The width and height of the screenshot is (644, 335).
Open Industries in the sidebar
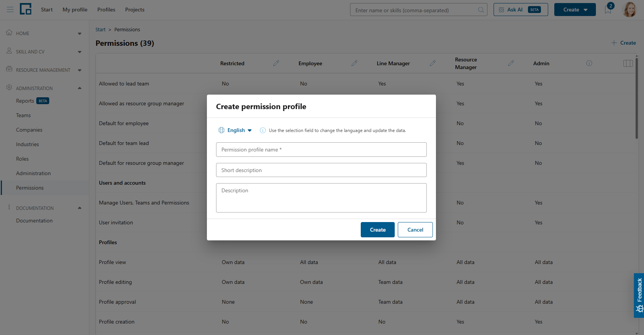click(x=27, y=144)
